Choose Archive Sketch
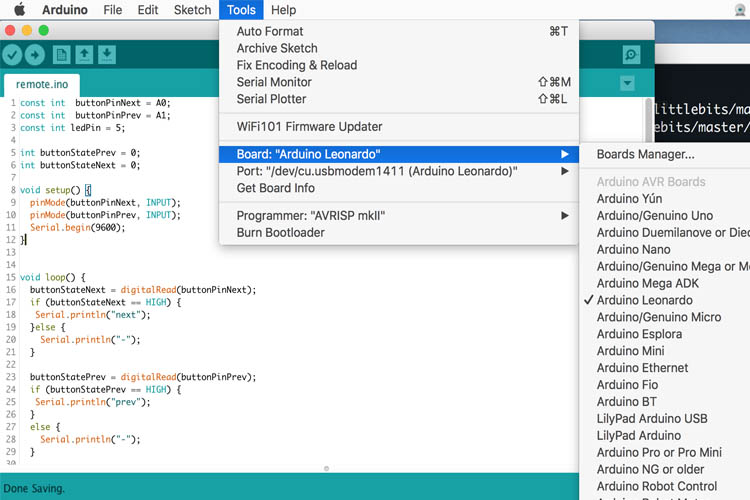 click(399, 48)
